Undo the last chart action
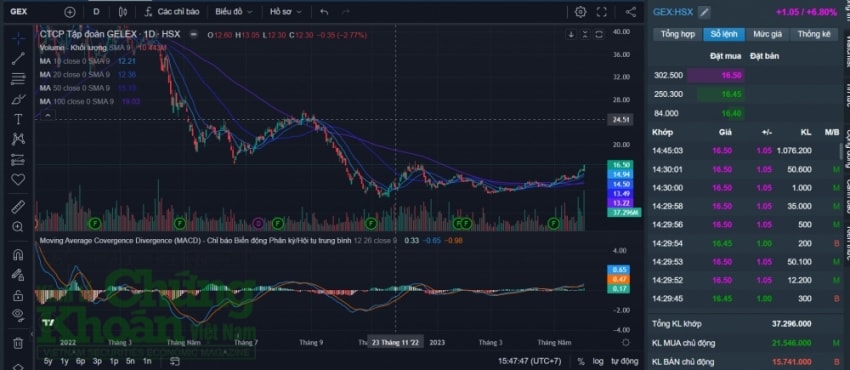Screen dimensions: 850x370 coord(324,11)
